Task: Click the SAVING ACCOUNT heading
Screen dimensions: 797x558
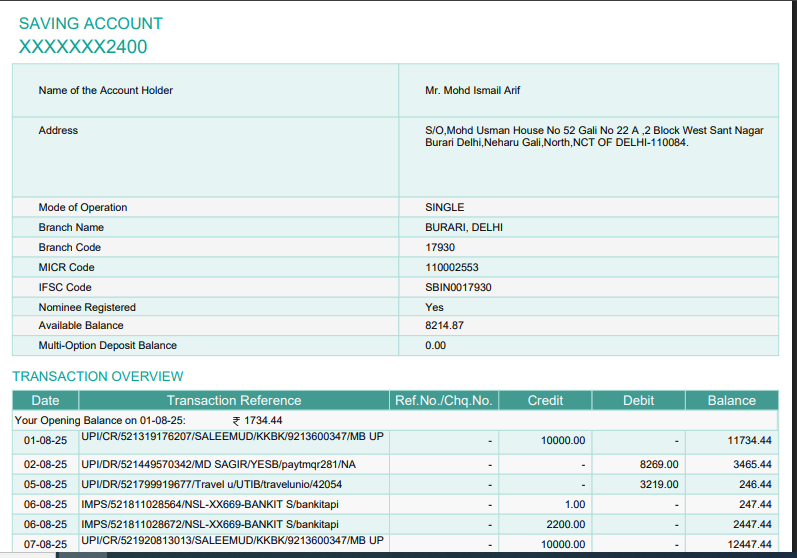Action: coord(90,23)
